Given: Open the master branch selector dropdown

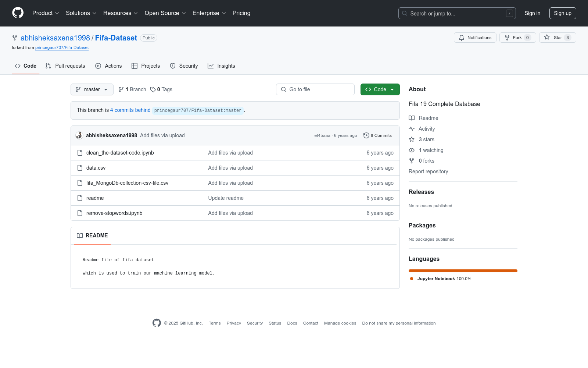Looking at the screenshot, I should (x=92, y=89).
